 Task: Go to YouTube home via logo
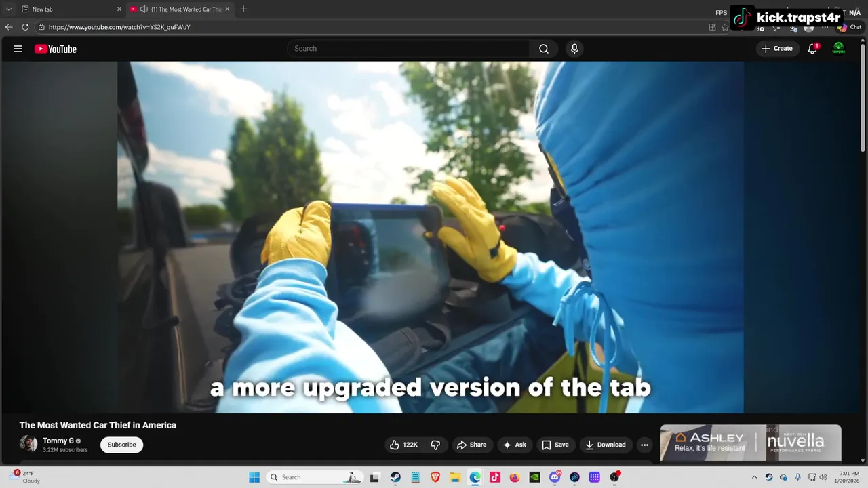pos(56,49)
